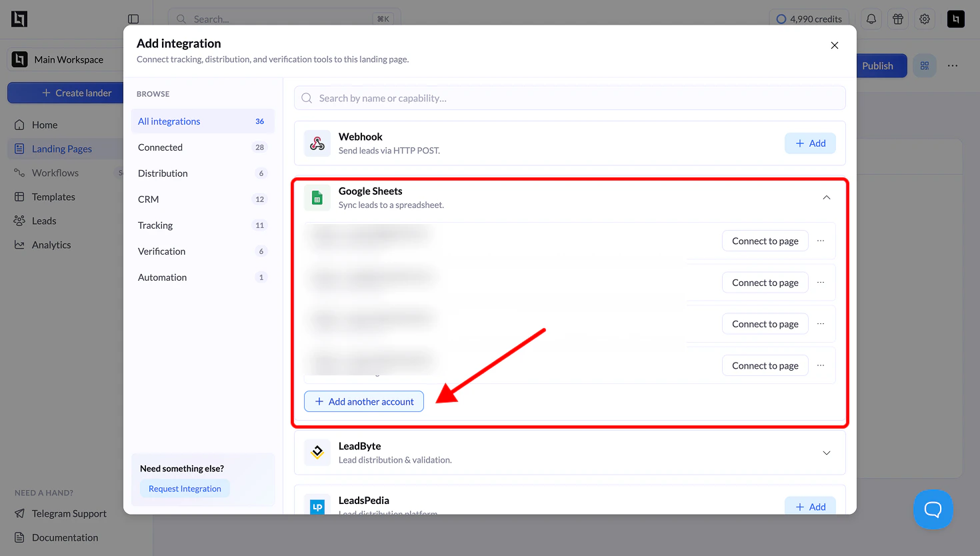
Task: Focus the search by name or capability field
Action: tap(570, 98)
